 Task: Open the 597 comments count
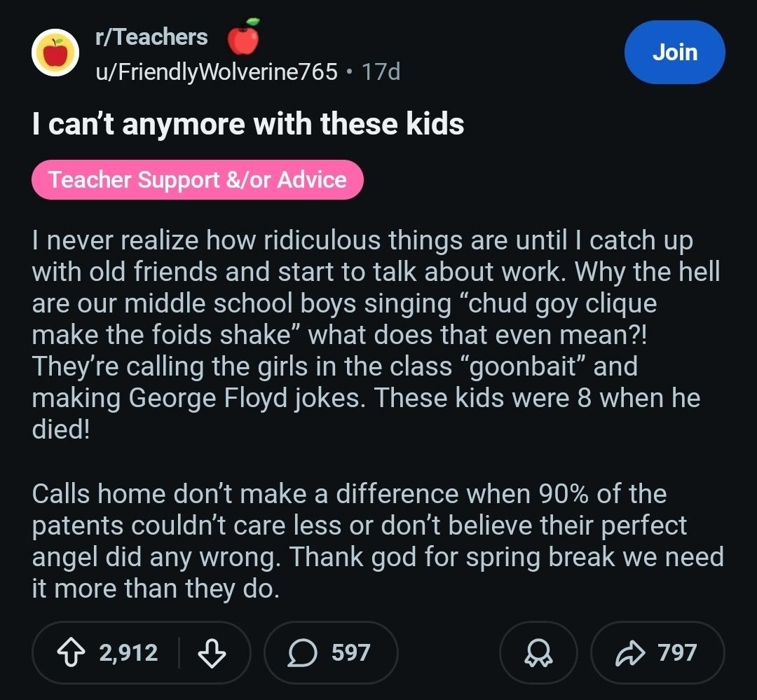(350, 653)
